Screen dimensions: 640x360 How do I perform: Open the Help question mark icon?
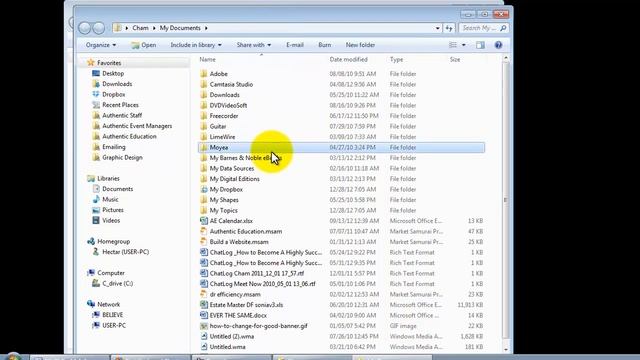tap(498, 45)
